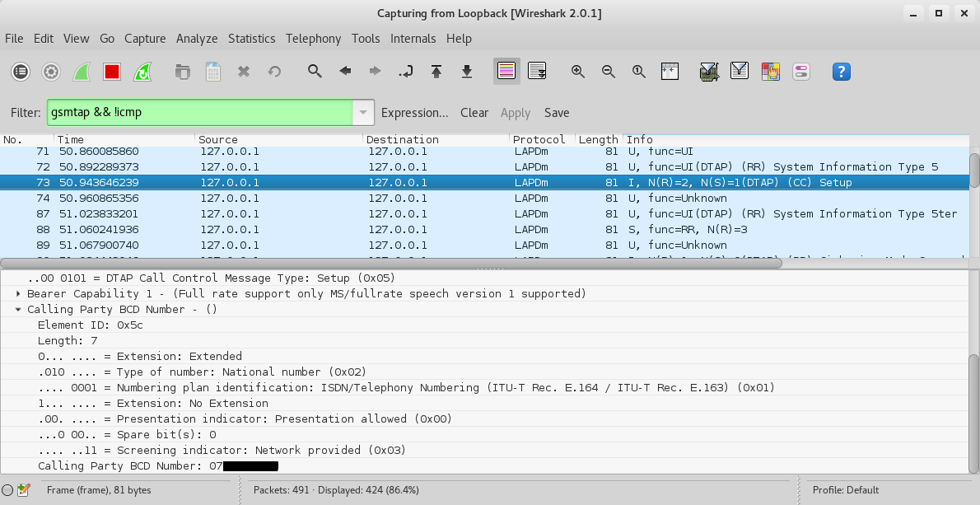Screen dimensions: 980x505
Task: Open expert info circle in status bar
Action: click(7, 491)
